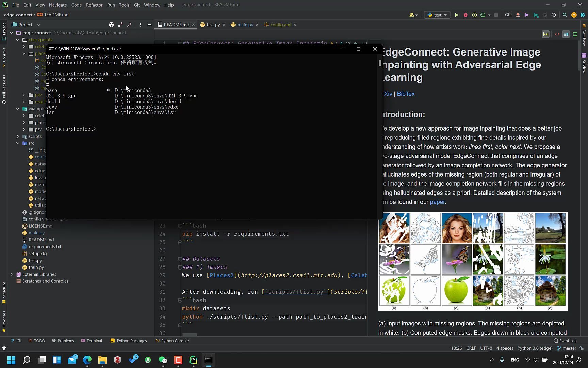Switch to editor-only view

[x=557, y=34]
